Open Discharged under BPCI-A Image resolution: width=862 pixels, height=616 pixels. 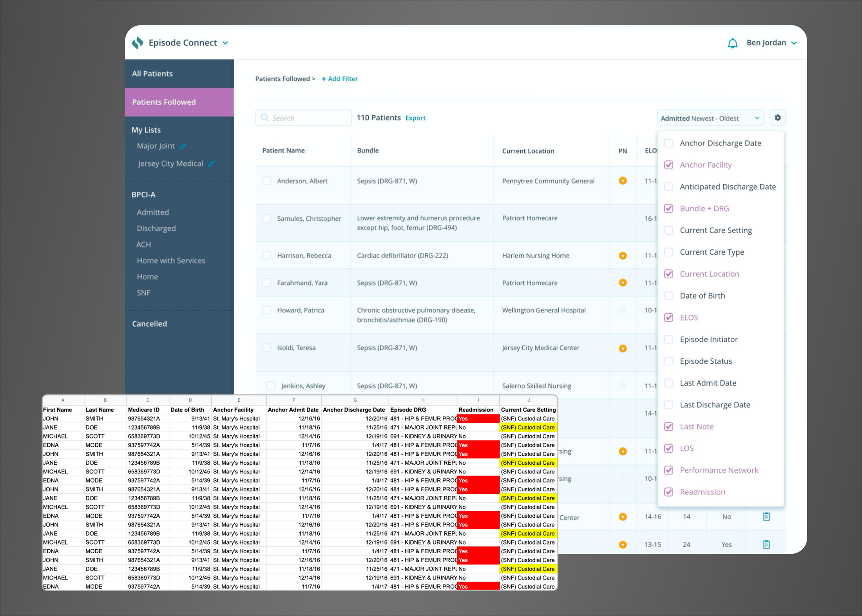pyautogui.click(x=156, y=228)
